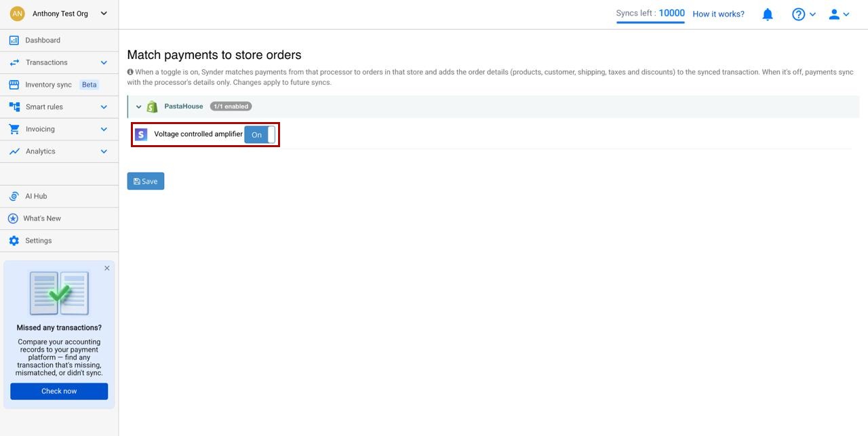
Task: Click the 1/1 enabled badge
Action: pyautogui.click(x=231, y=106)
